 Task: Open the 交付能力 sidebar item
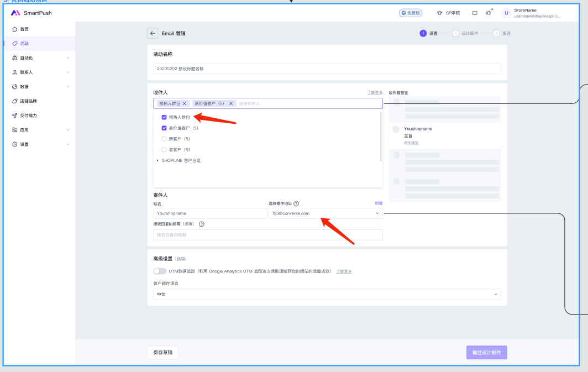click(x=28, y=116)
